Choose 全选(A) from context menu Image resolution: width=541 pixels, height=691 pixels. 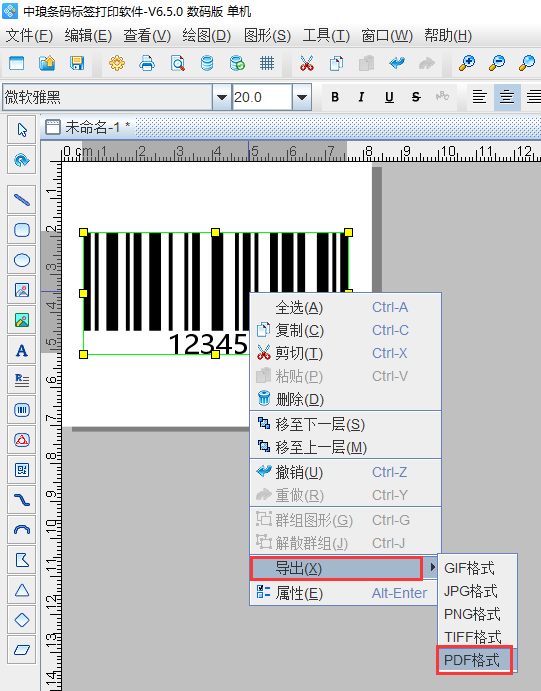345,307
